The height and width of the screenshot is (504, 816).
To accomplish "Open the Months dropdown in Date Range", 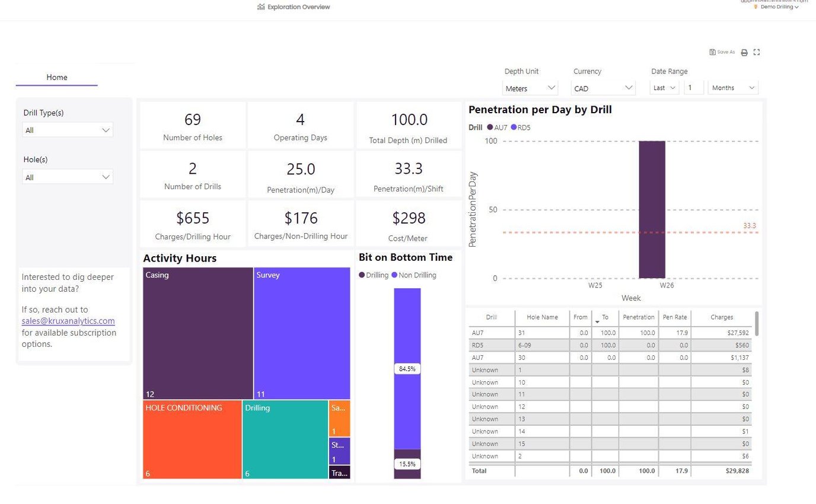I will point(732,87).
